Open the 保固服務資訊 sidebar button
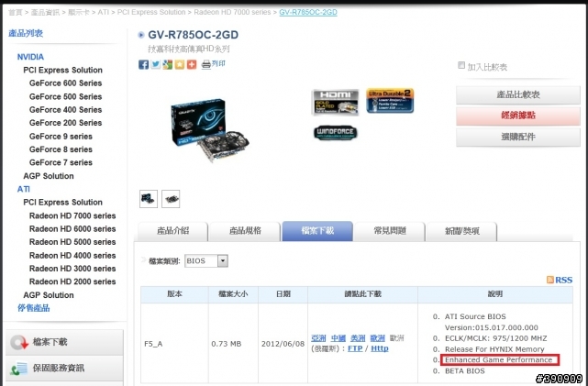 pyautogui.click(x=64, y=369)
